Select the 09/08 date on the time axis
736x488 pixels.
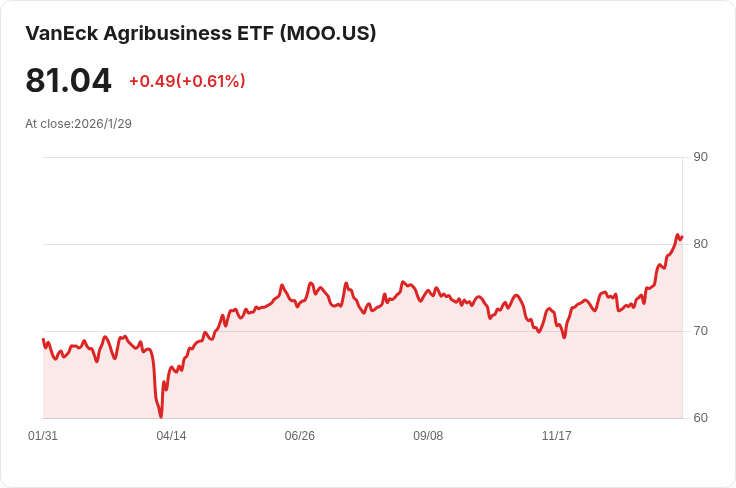tap(428, 436)
